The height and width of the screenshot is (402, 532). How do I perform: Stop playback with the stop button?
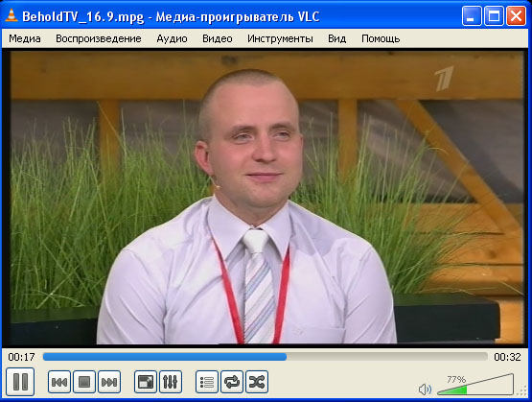click(84, 382)
